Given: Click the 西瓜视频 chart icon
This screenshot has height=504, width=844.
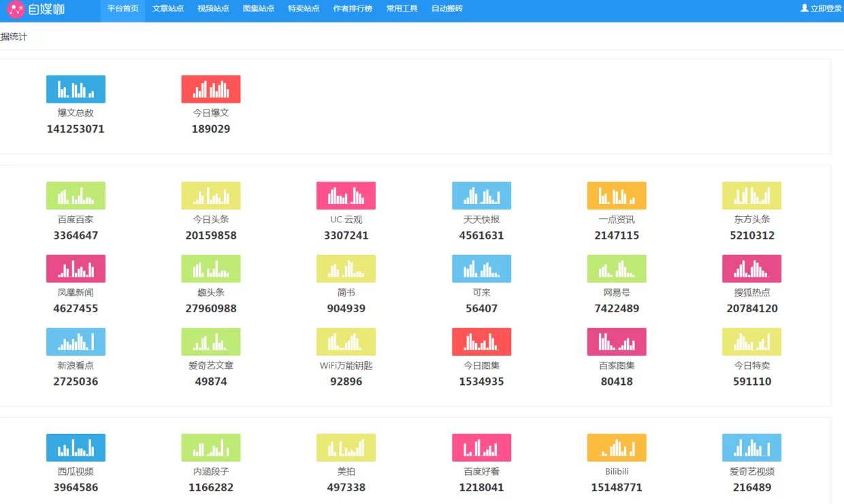Looking at the screenshot, I should coord(76,448).
